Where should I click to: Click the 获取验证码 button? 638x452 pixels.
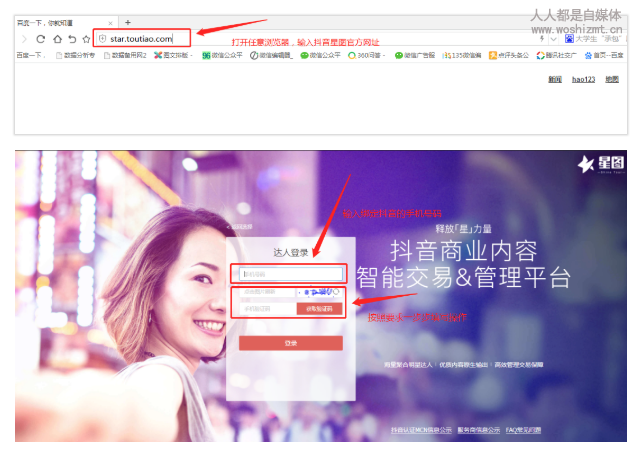pos(319,309)
